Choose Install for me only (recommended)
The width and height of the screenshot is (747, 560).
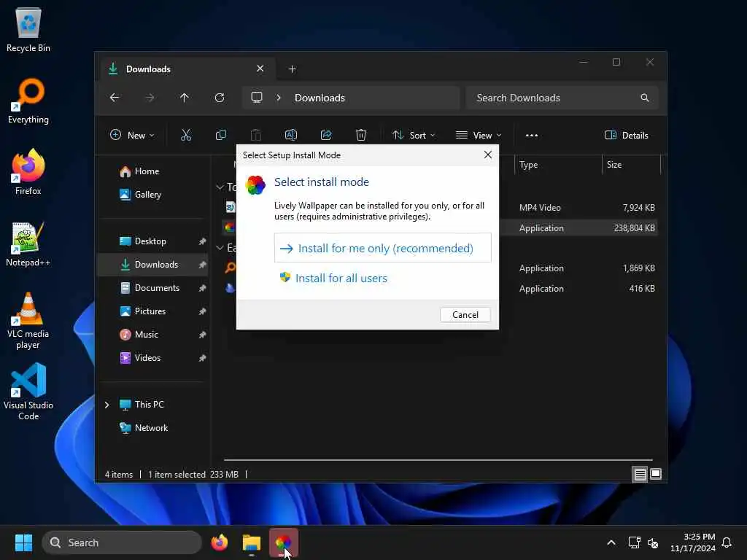[x=382, y=248]
